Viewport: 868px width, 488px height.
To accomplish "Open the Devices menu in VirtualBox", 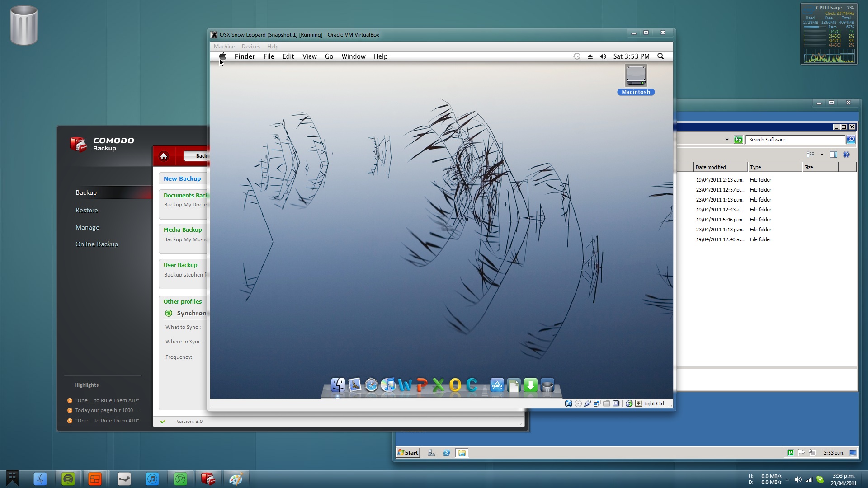I will pos(251,46).
